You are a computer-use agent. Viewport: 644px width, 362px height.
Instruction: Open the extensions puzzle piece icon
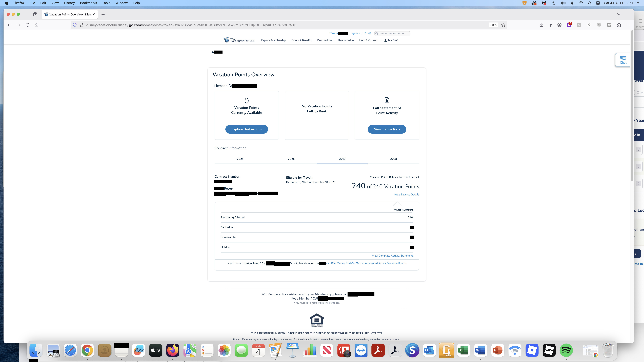[x=619, y=25]
